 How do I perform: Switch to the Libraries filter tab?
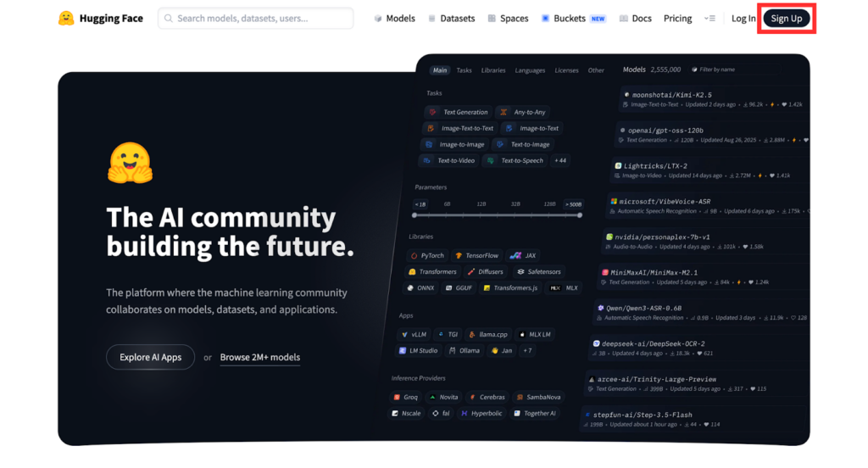493,70
